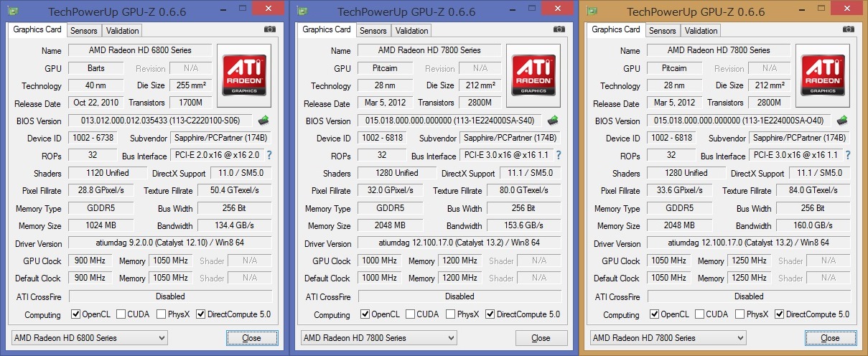Click the Catalyst 12.10 driver version field
The width and height of the screenshot is (868, 356).
point(170,243)
